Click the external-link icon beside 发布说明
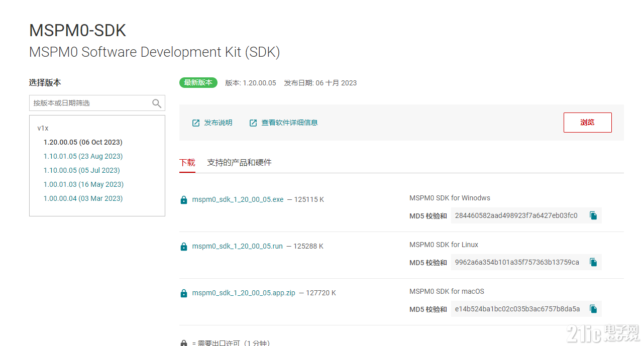The width and height of the screenshot is (644, 346). pyautogui.click(x=196, y=123)
